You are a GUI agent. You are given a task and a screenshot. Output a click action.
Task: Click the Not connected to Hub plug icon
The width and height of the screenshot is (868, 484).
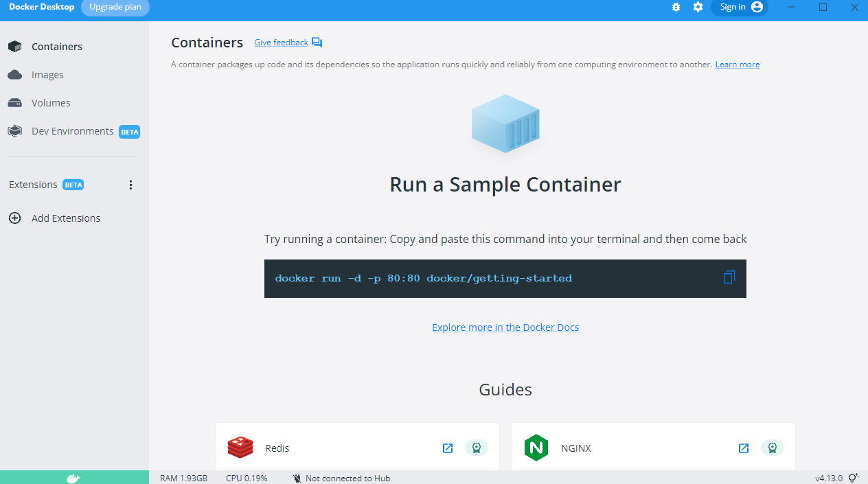point(297,478)
